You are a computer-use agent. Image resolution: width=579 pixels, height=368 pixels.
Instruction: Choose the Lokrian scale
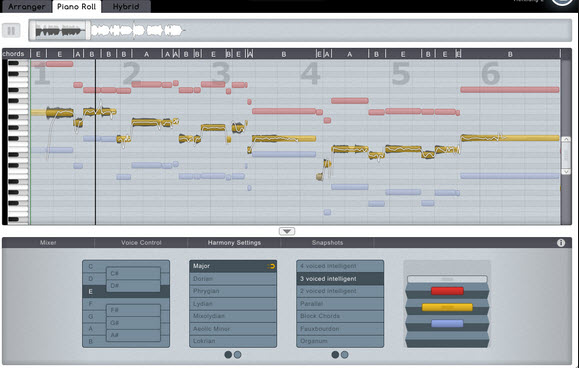[x=233, y=341]
